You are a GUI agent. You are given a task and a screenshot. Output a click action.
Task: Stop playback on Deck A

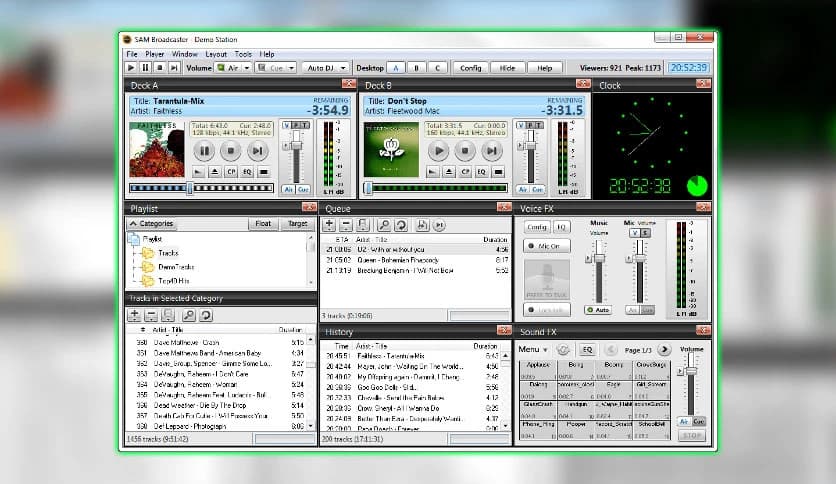(231, 151)
